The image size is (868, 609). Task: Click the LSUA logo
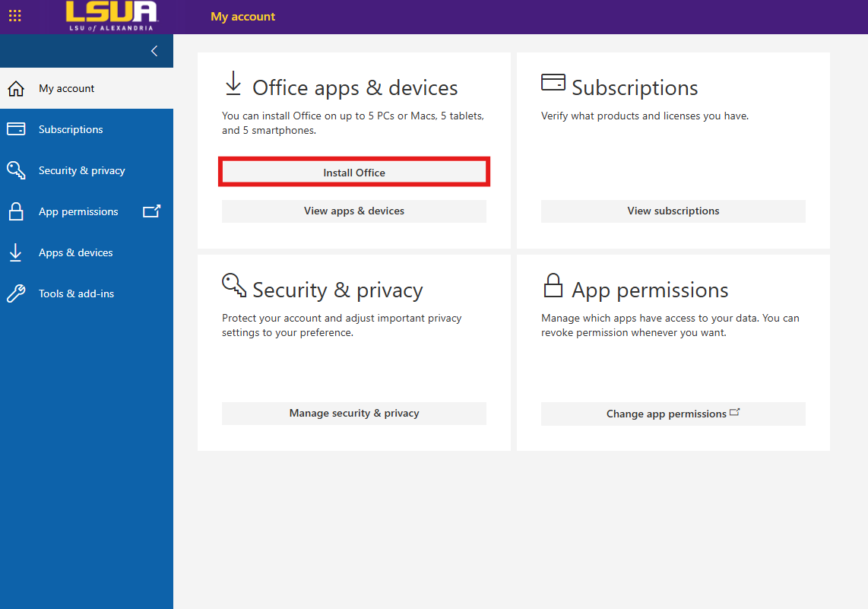point(111,15)
